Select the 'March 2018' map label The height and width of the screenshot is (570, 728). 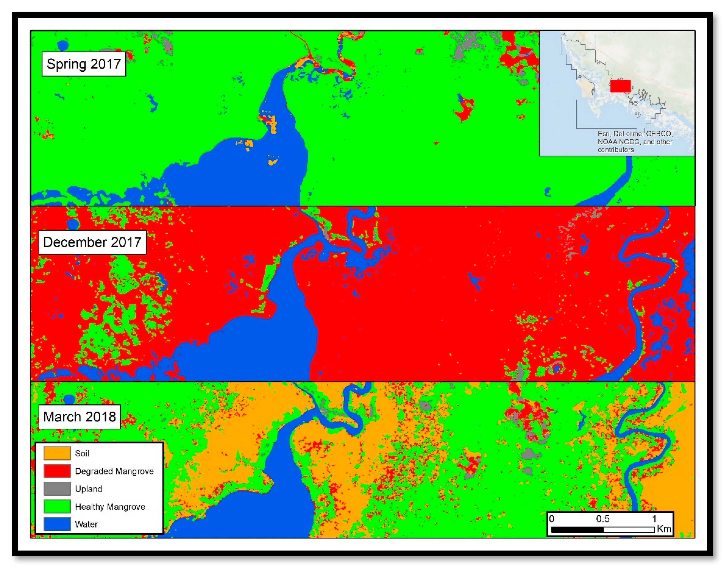pyautogui.click(x=80, y=416)
